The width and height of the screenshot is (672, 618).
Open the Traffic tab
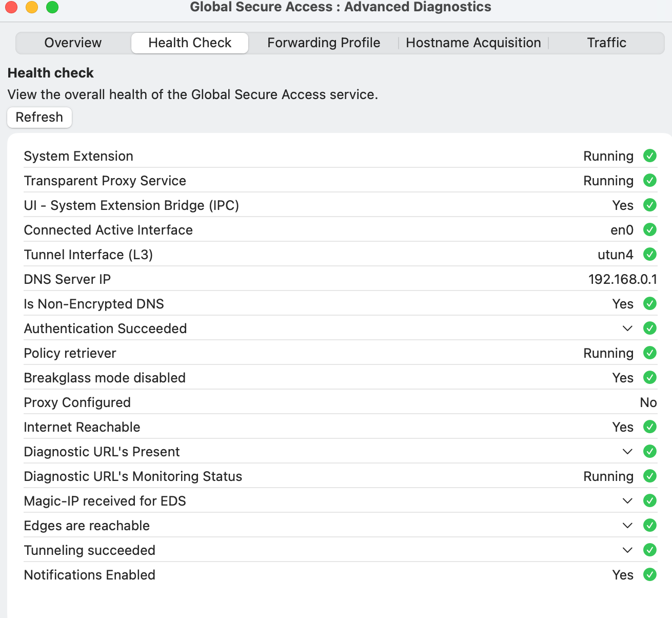[606, 43]
